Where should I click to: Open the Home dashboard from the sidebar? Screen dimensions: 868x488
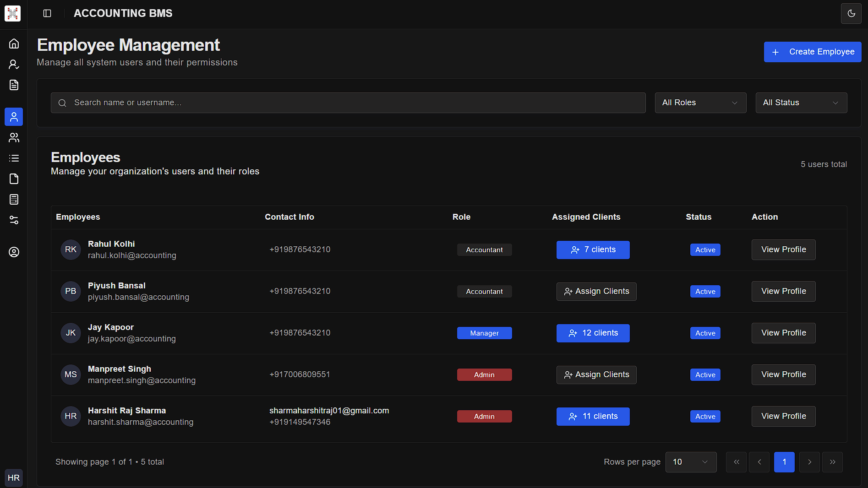coord(13,43)
